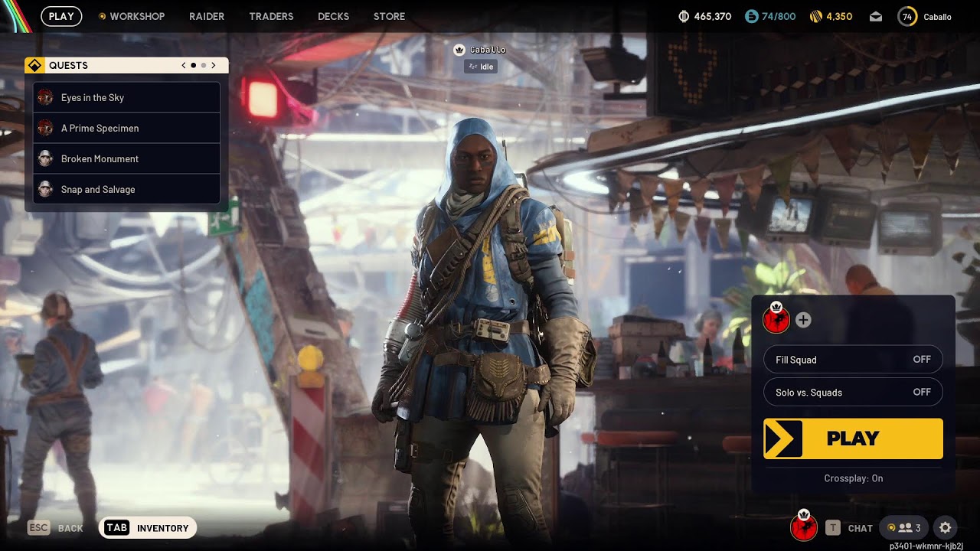
Task: Click the Caballo name tag above character
Action: 488,50
